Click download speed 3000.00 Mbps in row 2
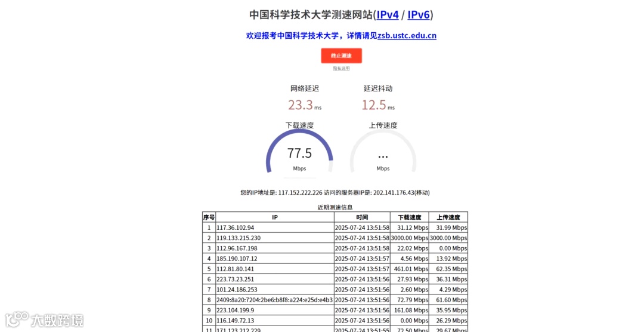This screenshot has height=332, width=644. [410, 238]
